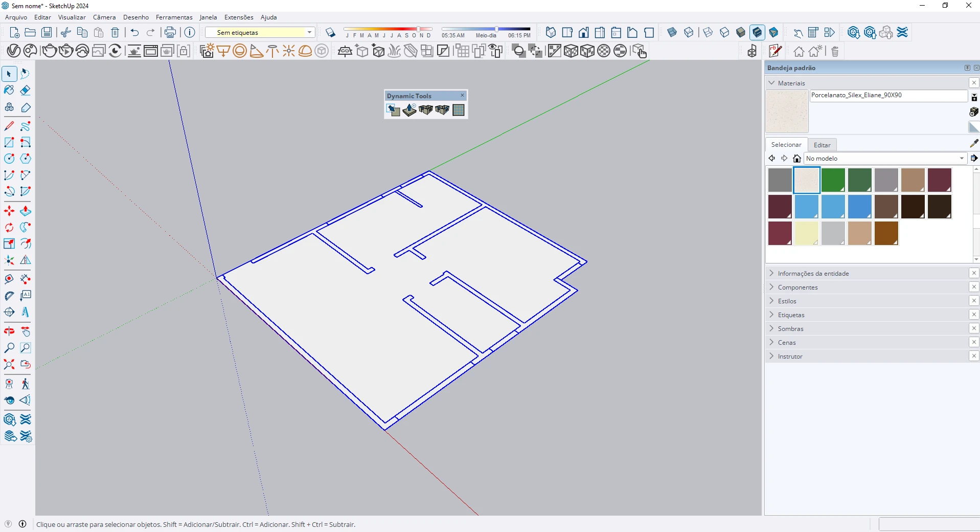This screenshot has height=532, width=980.
Task: Choose the Walk camera tool
Action: point(26,384)
